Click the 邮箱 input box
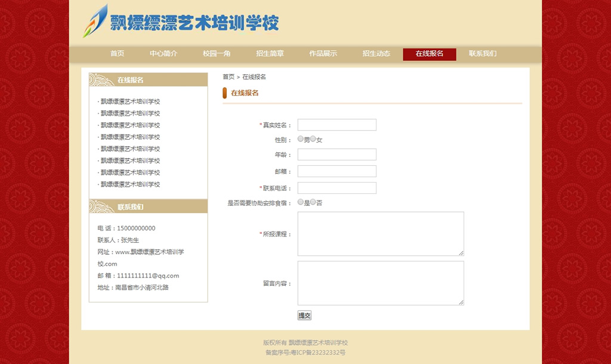The width and height of the screenshot is (611, 364). 337,171
